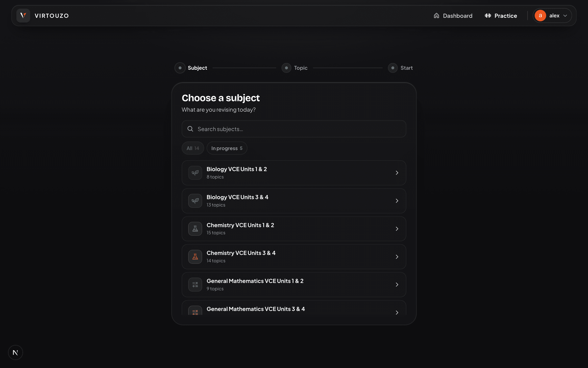Click the Start step label

coord(406,68)
